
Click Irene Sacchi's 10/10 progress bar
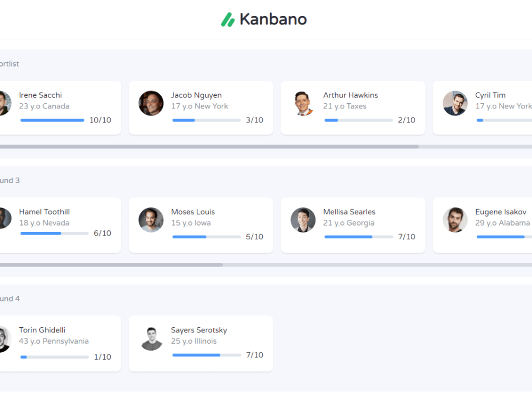coord(52,120)
